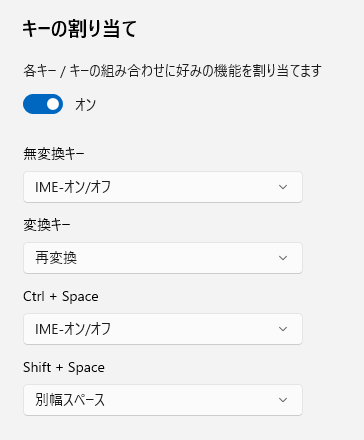Image resolution: width=364 pixels, height=440 pixels.
Task: Click the Ctrl + Space field label
Action: [61, 296]
